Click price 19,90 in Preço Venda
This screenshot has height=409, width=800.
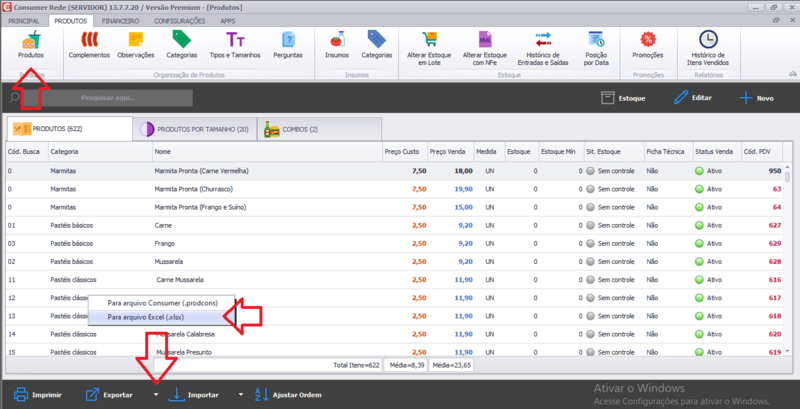(x=463, y=189)
